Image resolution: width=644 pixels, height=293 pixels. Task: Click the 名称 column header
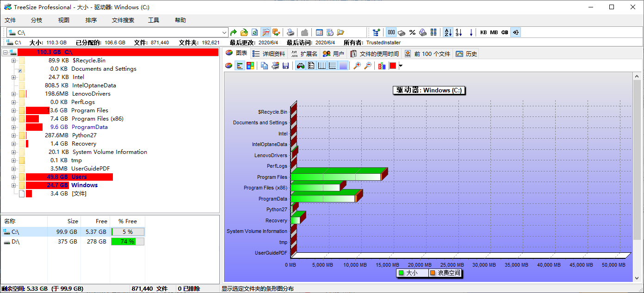24,221
